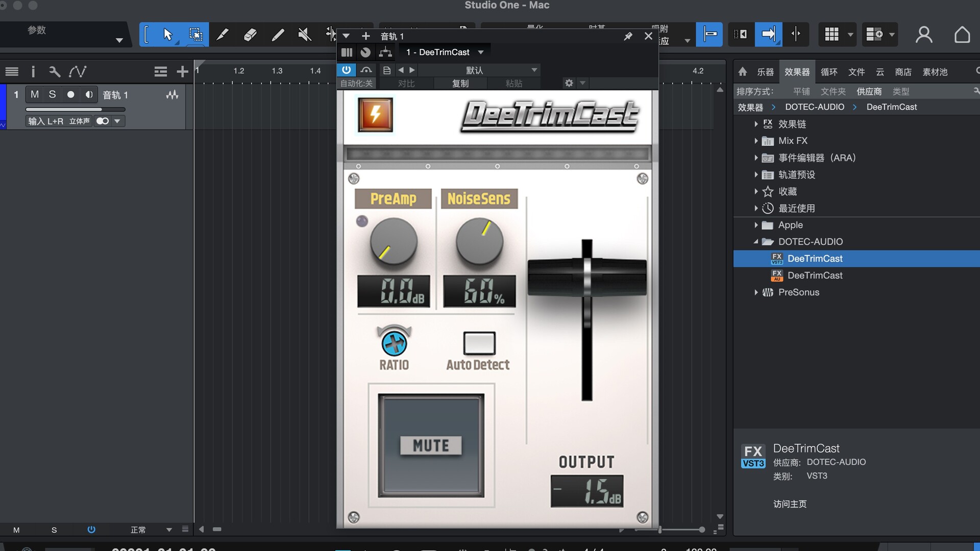980x551 pixels.
Task: Load the next preset arrow
Action: pyautogui.click(x=412, y=70)
